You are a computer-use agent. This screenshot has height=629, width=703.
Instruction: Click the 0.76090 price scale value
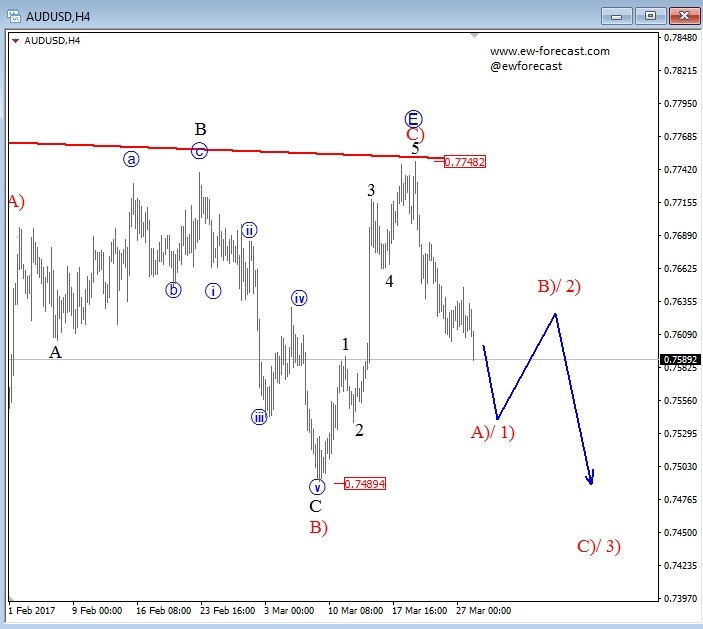681,335
